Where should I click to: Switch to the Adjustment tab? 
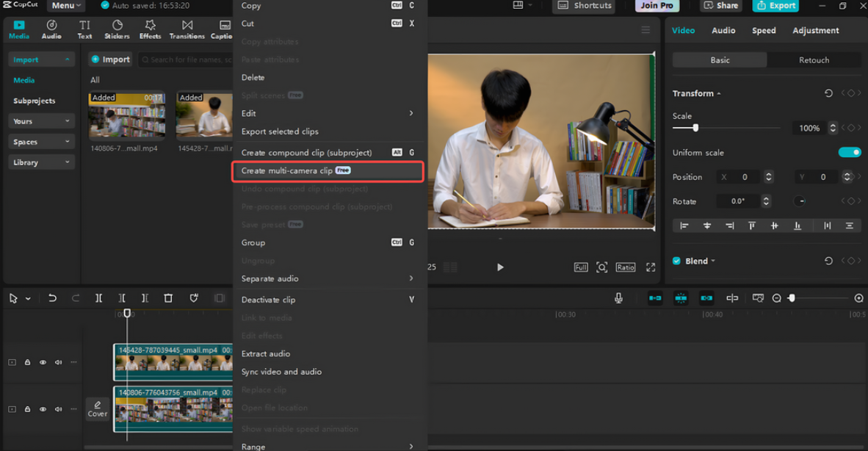tap(815, 30)
